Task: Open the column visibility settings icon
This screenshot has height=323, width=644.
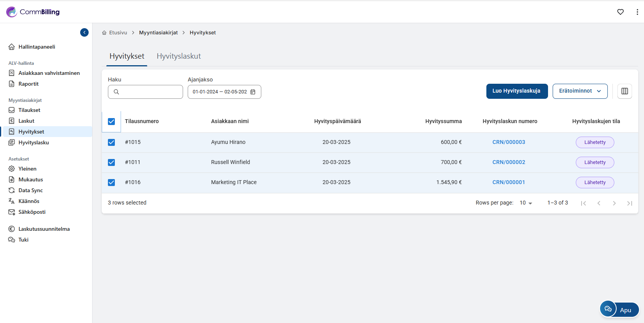Action: click(x=624, y=91)
